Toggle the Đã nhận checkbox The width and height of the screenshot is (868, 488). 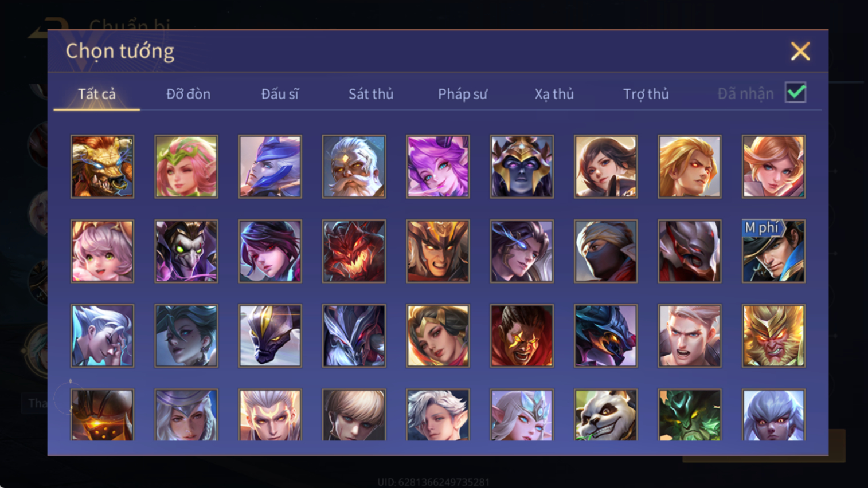point(795,93)
